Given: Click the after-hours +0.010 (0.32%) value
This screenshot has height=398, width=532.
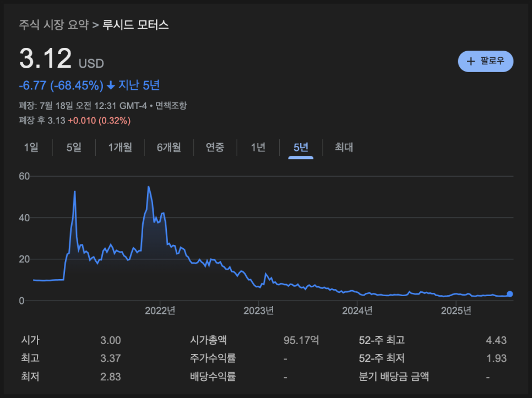Looking at the screenshot, I should (x=100, y=121).
